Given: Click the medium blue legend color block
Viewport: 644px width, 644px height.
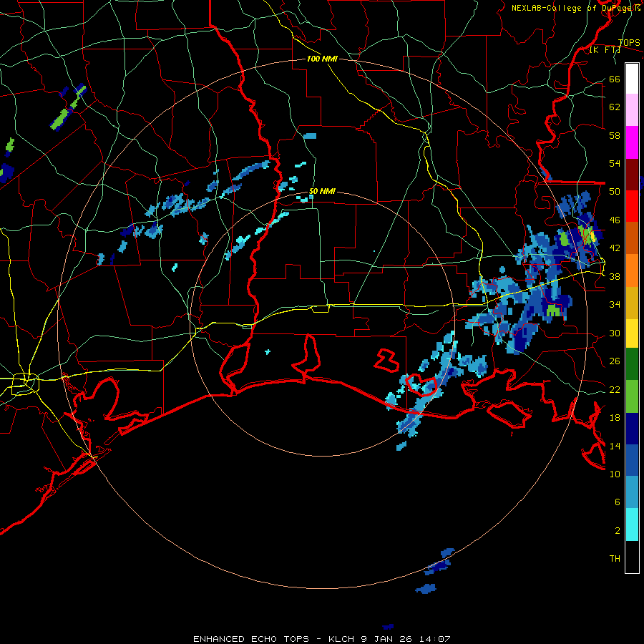Looking at the screenshot, I should (632, 460).
